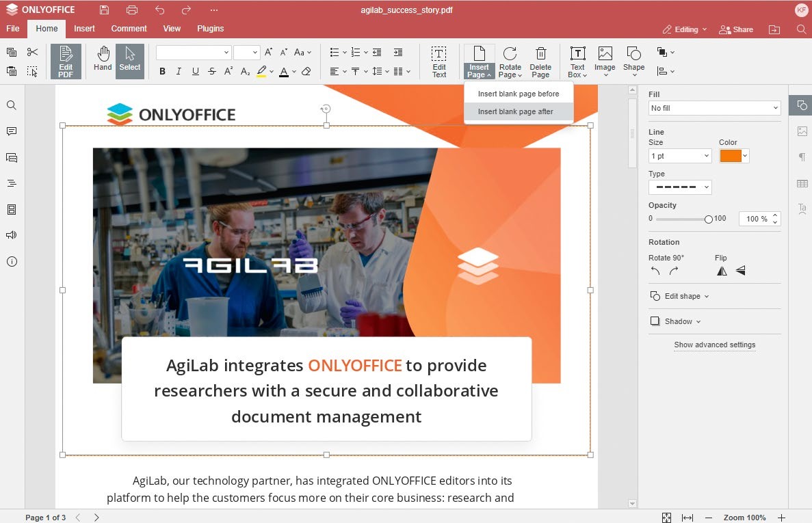Open the Line Size dropdown
This screenshot has width=812, height=523.
pyautogui.click(x=680, y=156)
